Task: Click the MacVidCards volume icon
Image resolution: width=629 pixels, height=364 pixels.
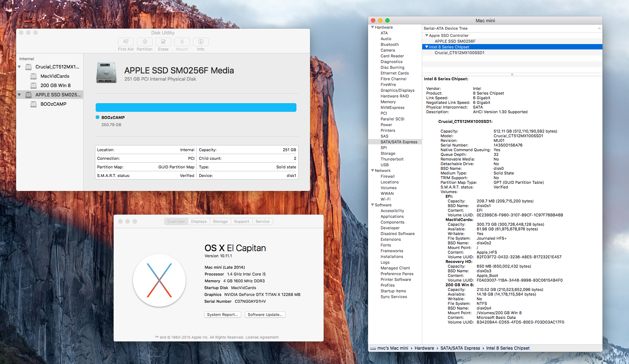Action: [33, 76]
